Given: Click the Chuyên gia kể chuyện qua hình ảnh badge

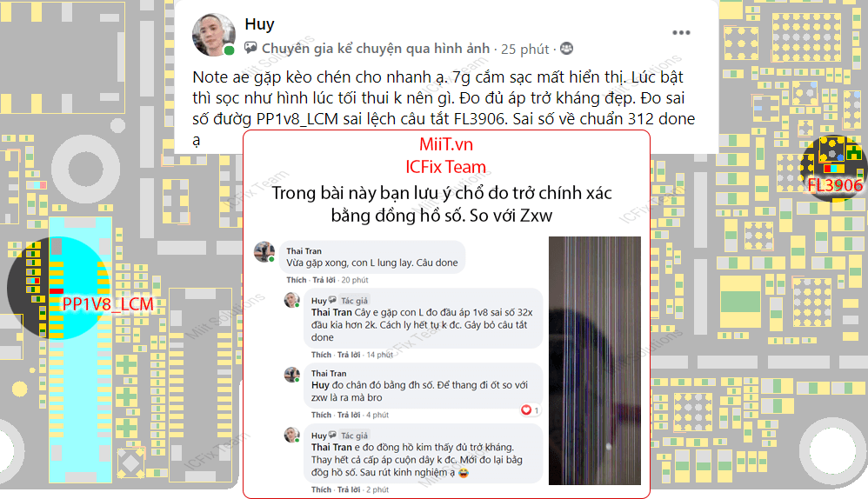Looking at the screenshot, I should pyautogui.click(x=376, y=49).
